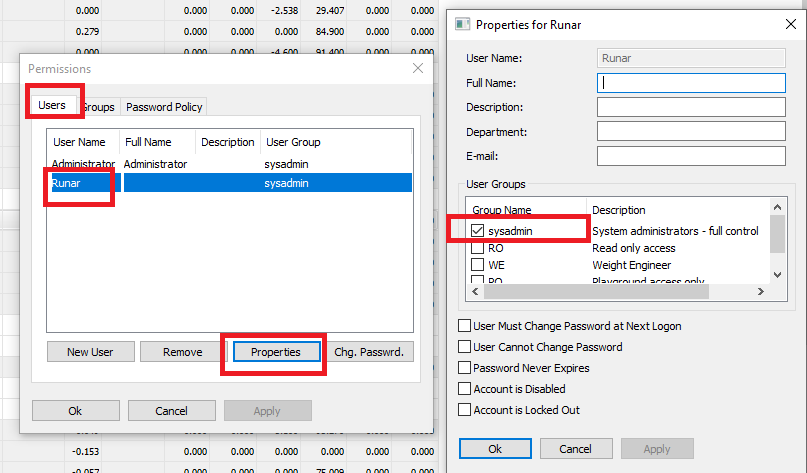This screenshot has height=473, width=807.
Task: Focus the Description input field
Action: 691,107
